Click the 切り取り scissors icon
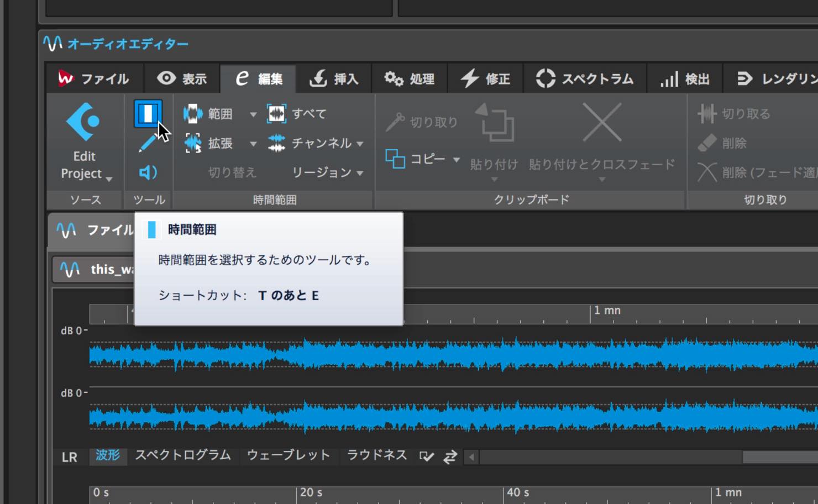The width and height of the screenshot is (818, 504). click(395, 122)
